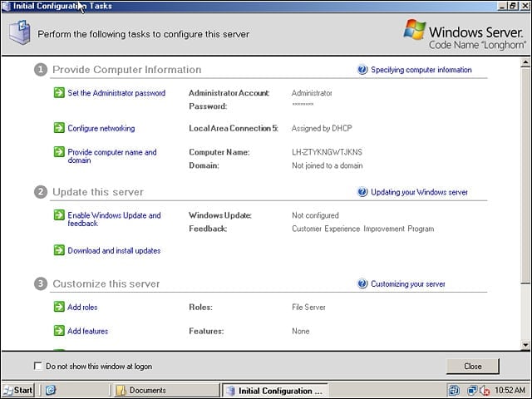532x399 pixels.
Task: Click green arrow icon beside Set the Administrator password
Action: tap(59, 92)
